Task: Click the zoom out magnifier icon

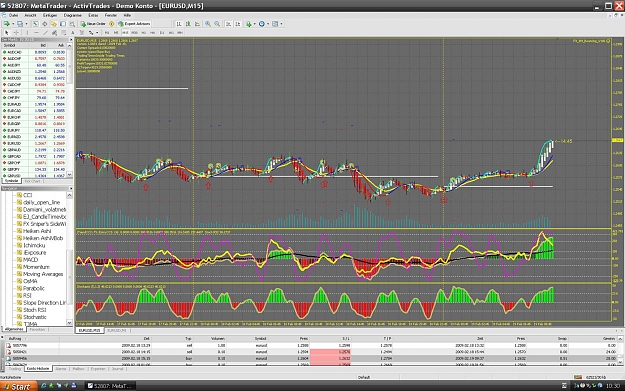Action: [217, 24]
